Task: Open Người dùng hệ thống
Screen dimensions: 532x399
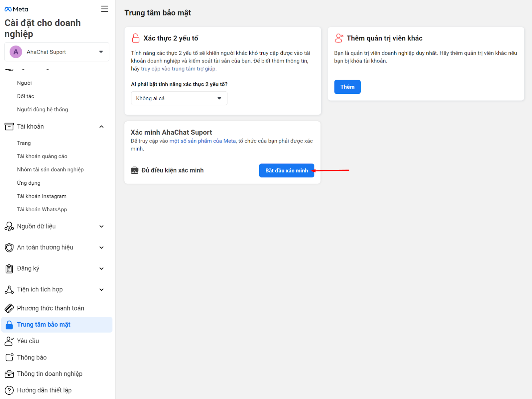Action: [x=43, y=110]
